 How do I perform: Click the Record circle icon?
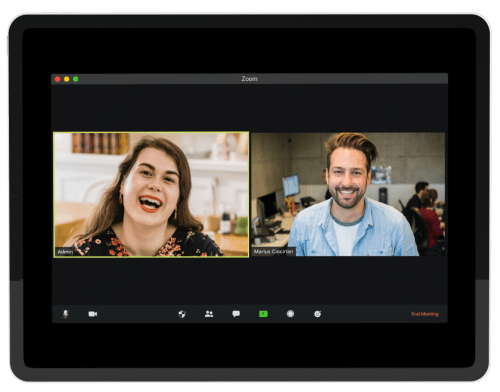tap(290, 314)
